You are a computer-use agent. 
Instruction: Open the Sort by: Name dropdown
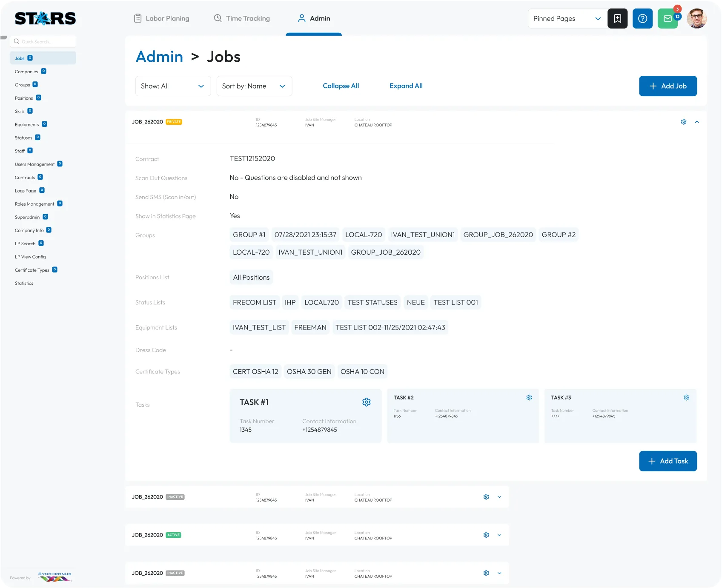254,86
